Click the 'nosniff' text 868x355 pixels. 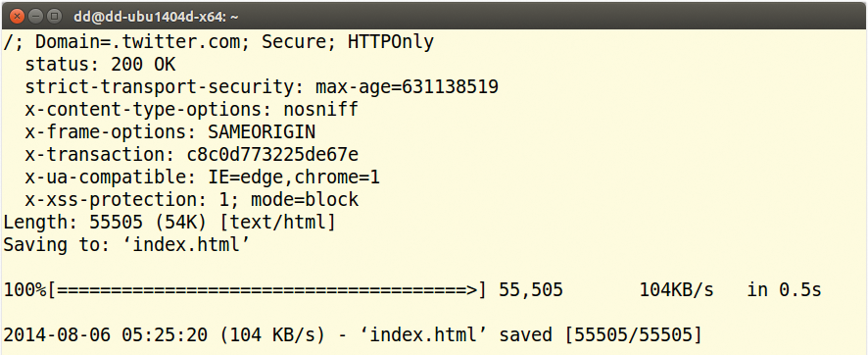[321, 110]
